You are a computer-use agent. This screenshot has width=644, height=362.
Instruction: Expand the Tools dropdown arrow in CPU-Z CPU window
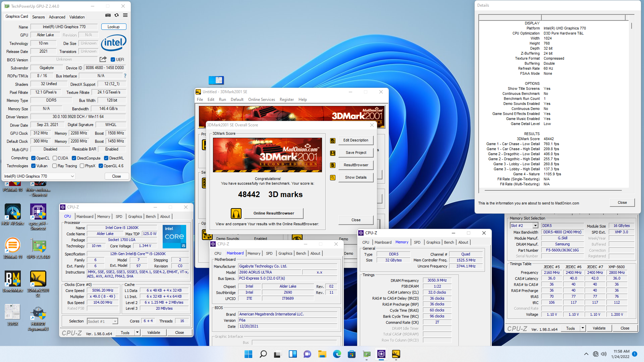[137, 333]
